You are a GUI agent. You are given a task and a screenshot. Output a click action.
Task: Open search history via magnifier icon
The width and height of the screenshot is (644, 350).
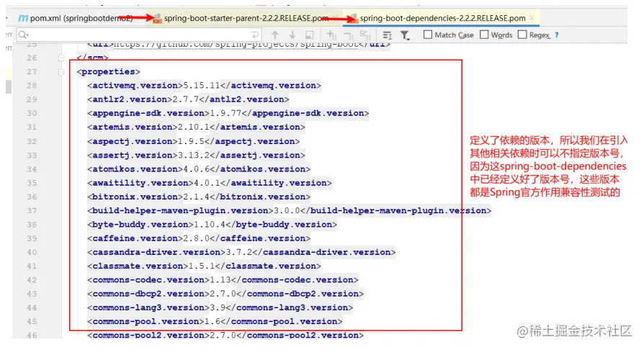(24, 35)
